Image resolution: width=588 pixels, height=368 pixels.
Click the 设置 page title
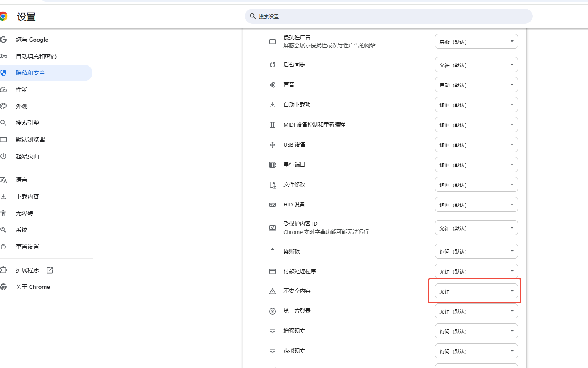(x=26, y=17)
